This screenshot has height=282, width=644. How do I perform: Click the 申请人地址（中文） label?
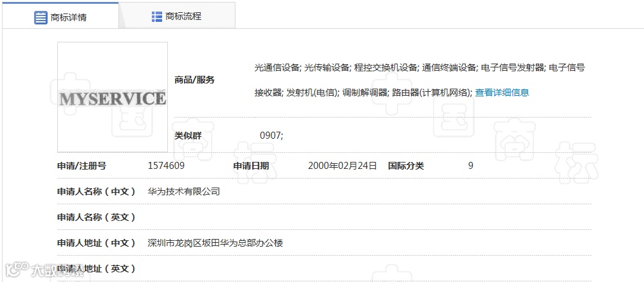click(97, 243)
